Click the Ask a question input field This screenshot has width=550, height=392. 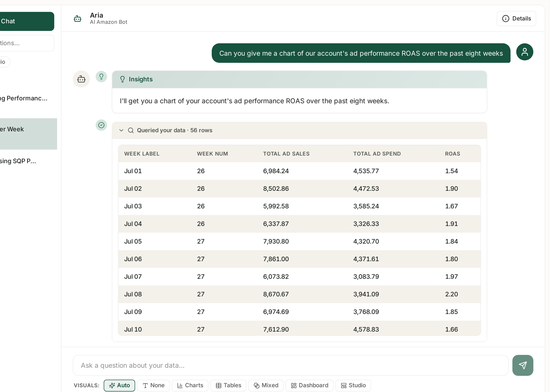tap(290, 365)
